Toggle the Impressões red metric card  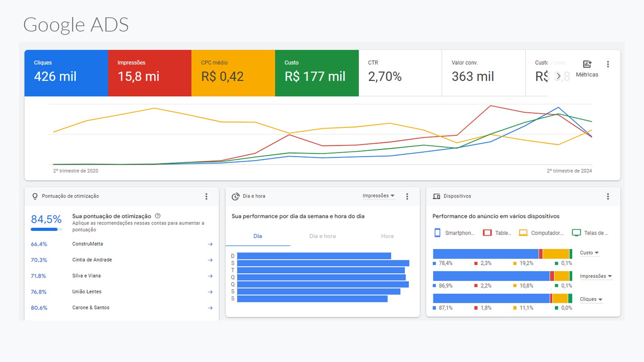[150, 73]
